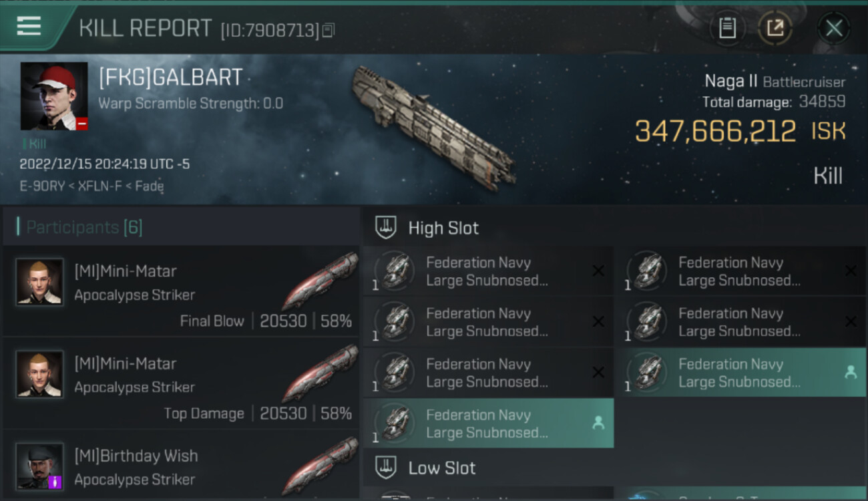Select the Birthday Wish participant entry
868x501 pixels.
pos(180,466)
